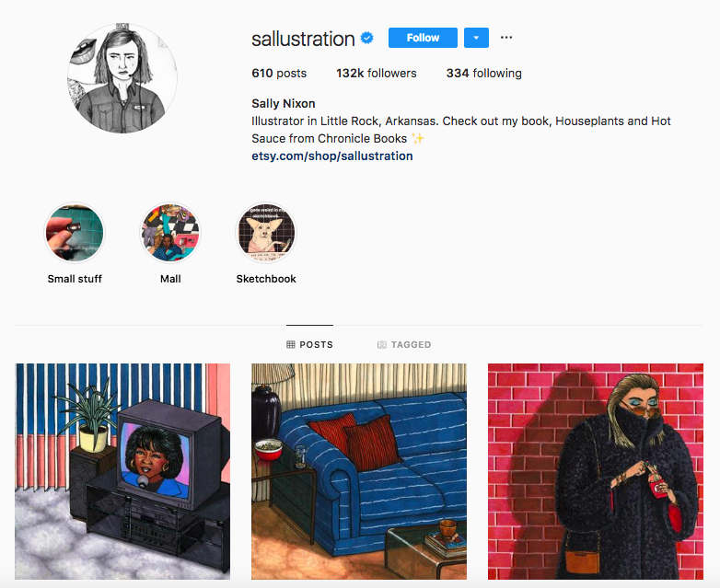Viewport: 720px width, 588px height.
Task: Switch to the TAGGED tab
Action: click(x=404, y=344)
